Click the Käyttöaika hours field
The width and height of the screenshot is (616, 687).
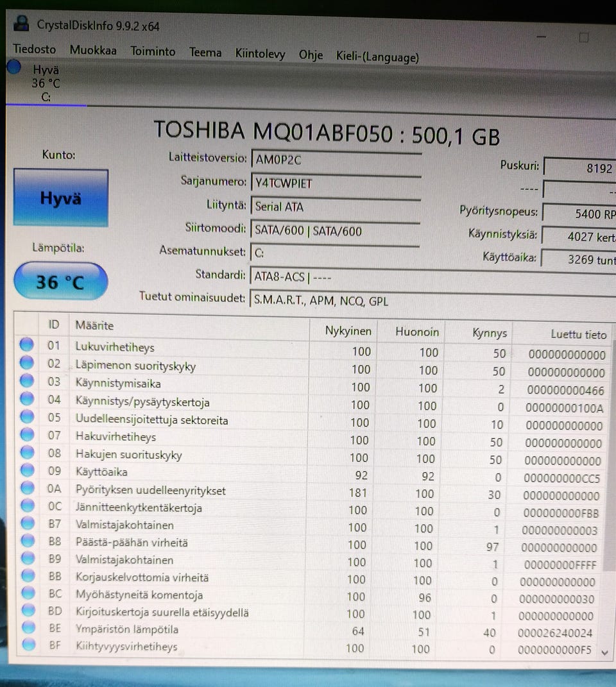[x=578, y=259]
